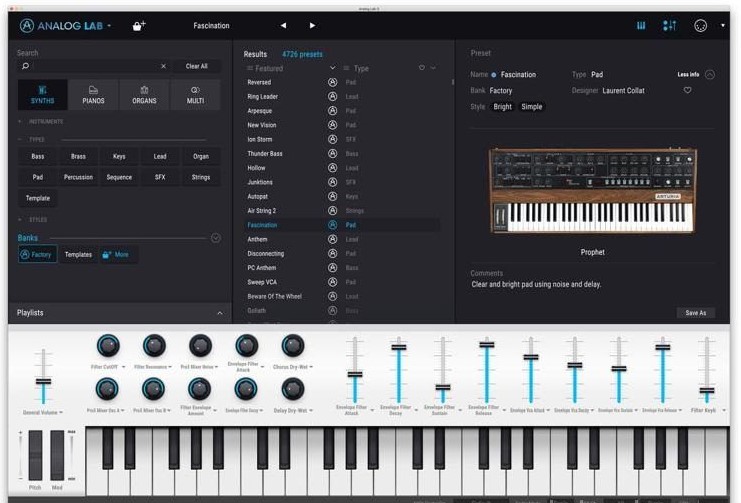Toggle the Sequence type filter
Screen dimensions: 741x503
119,177
